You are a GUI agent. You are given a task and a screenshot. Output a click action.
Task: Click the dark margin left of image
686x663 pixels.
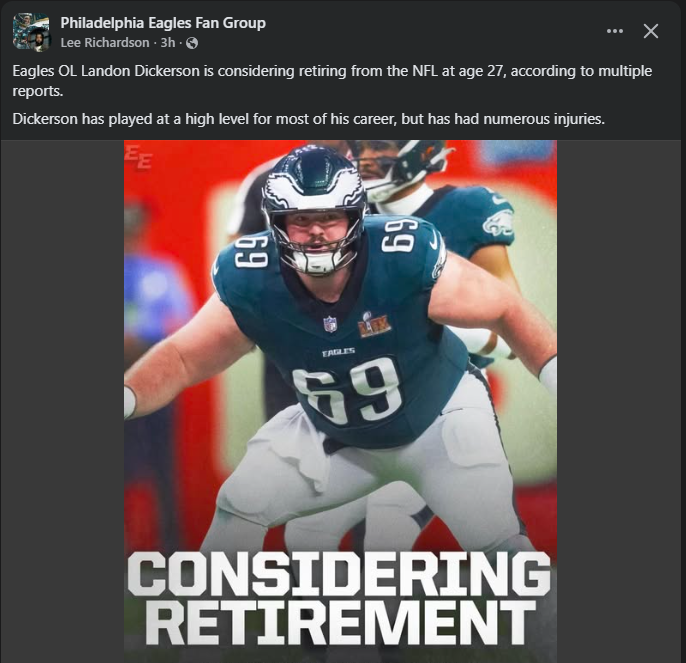(63, 401)
